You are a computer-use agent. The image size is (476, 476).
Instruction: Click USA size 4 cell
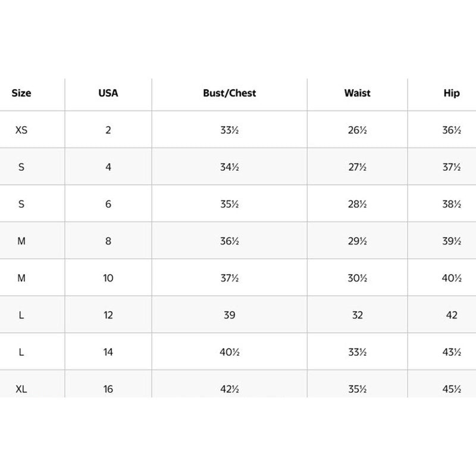tap(108, 167)
